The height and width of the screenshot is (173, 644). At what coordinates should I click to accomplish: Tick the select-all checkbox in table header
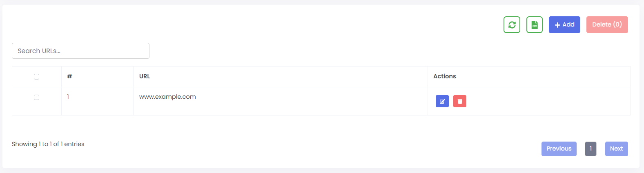tap(36, 77)
